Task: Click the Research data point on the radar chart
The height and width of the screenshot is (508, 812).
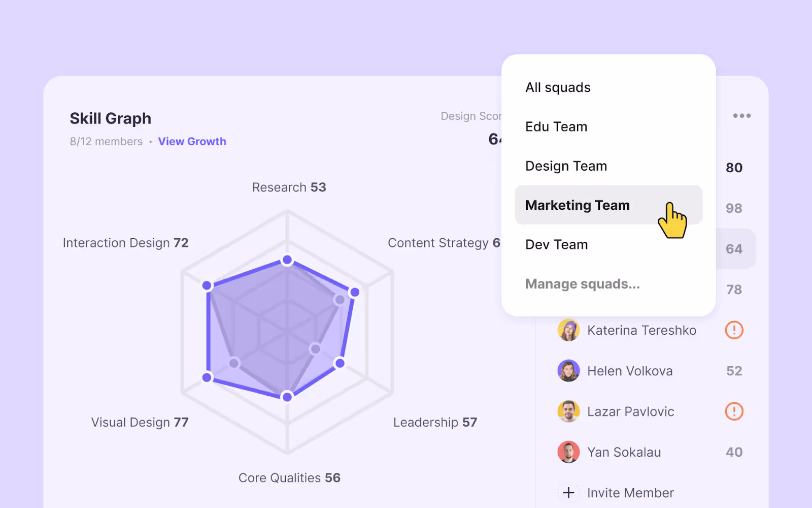Action: point(287,260)
